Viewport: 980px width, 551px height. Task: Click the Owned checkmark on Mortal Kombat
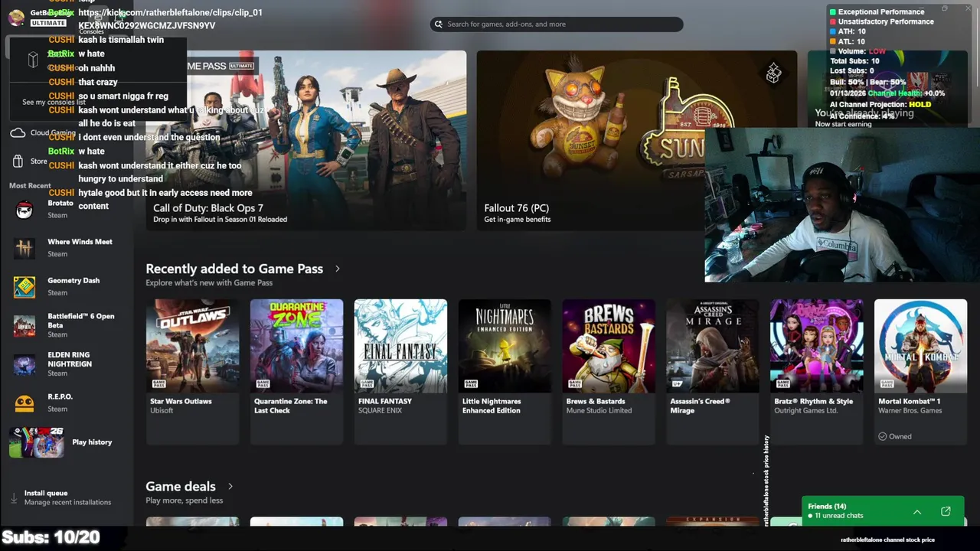click(883, 436)
